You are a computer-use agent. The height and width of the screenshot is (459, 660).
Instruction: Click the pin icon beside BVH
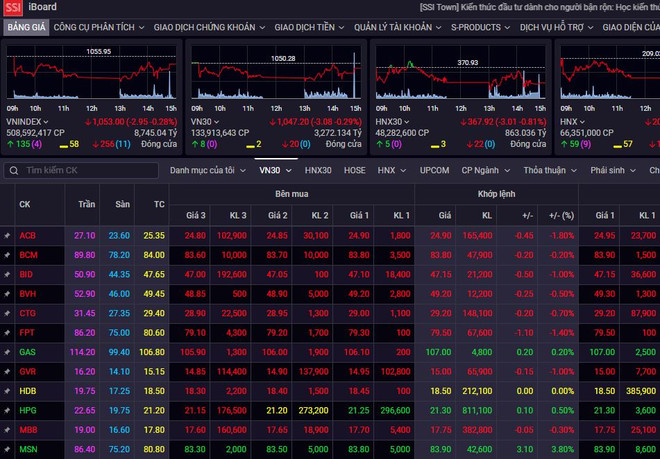click(x=7, y=293)
